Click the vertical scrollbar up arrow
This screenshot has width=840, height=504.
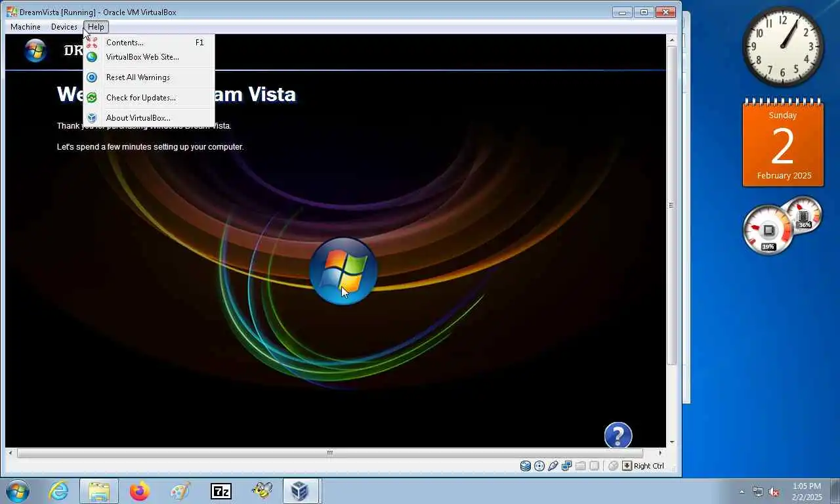[x=671, y=40]
